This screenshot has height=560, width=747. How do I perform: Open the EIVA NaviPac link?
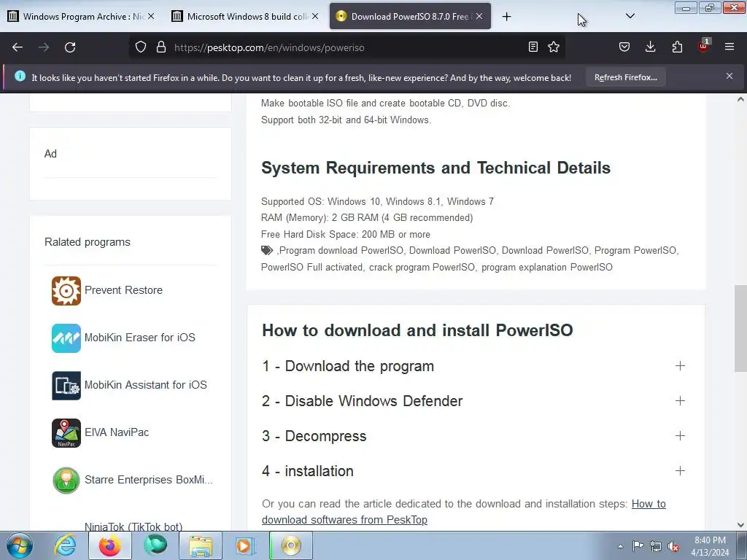117,432
